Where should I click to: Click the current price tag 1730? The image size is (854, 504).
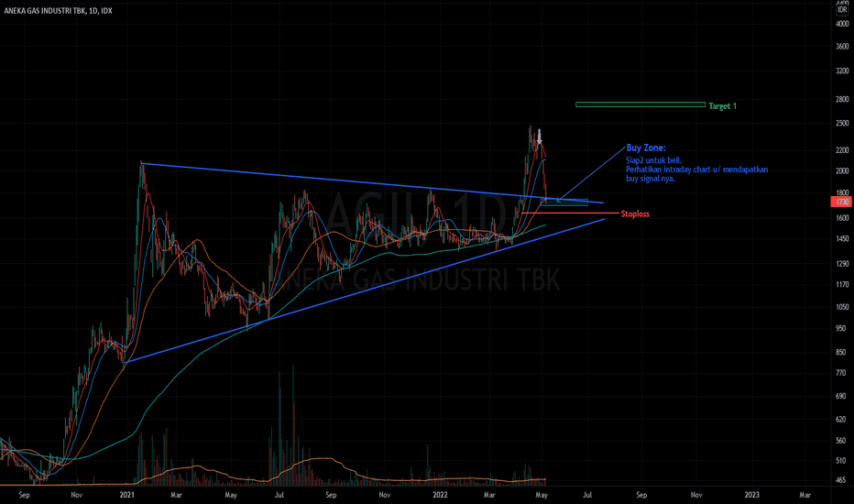tap(842, 202)
